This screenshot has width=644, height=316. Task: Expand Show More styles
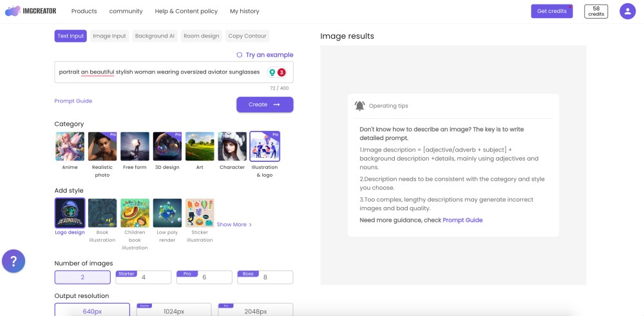tap(234, 224)
